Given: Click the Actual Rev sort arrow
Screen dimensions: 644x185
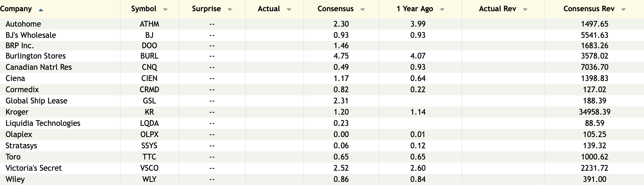Looking at the screenshot, I should (x=525, y=10).
